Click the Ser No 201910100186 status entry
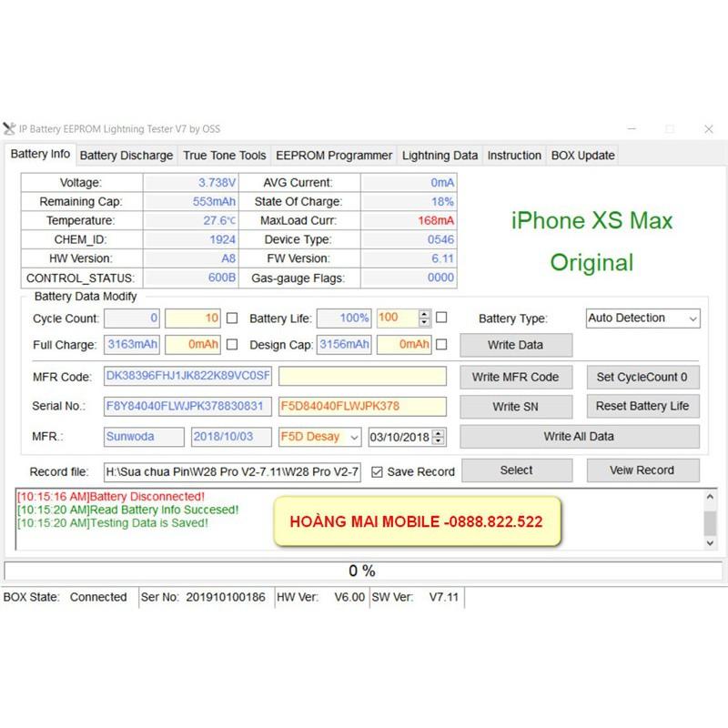The height and width of the screenshot is (728, 728). coord(203,597)
